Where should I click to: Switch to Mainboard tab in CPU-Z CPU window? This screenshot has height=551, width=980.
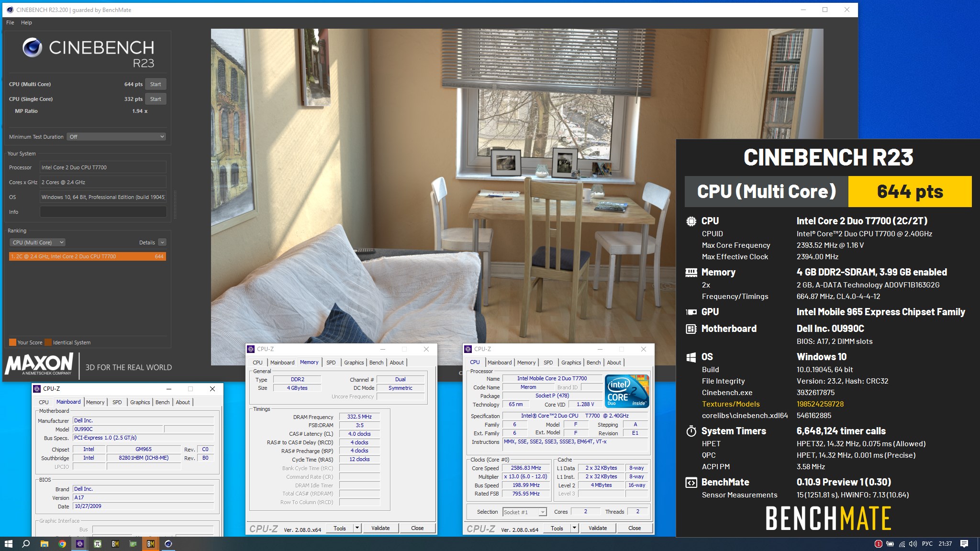click(x=500, y=363)
